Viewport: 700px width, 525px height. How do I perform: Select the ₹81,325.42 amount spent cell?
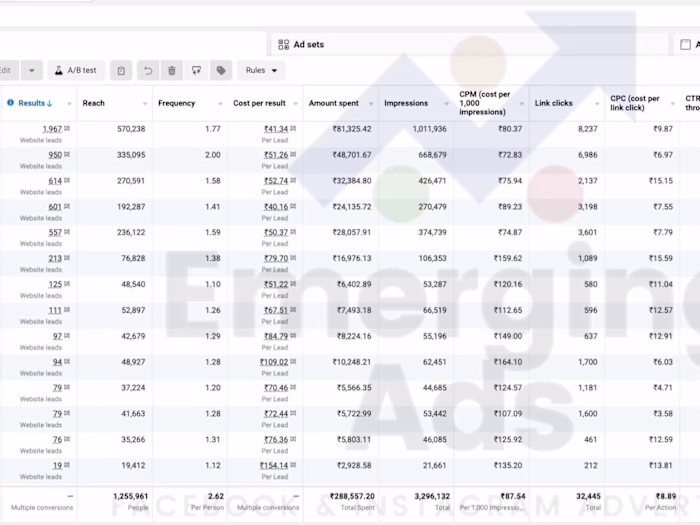[x=352, y=129]
